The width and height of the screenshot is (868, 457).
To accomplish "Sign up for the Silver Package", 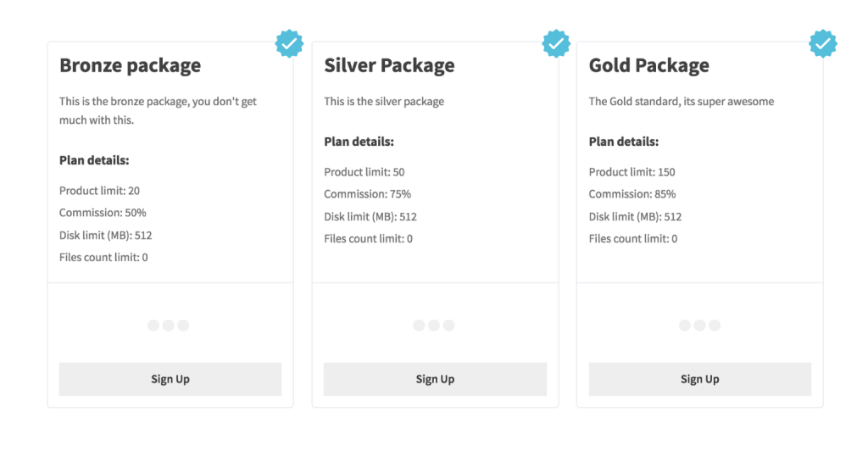I will 435,379.
